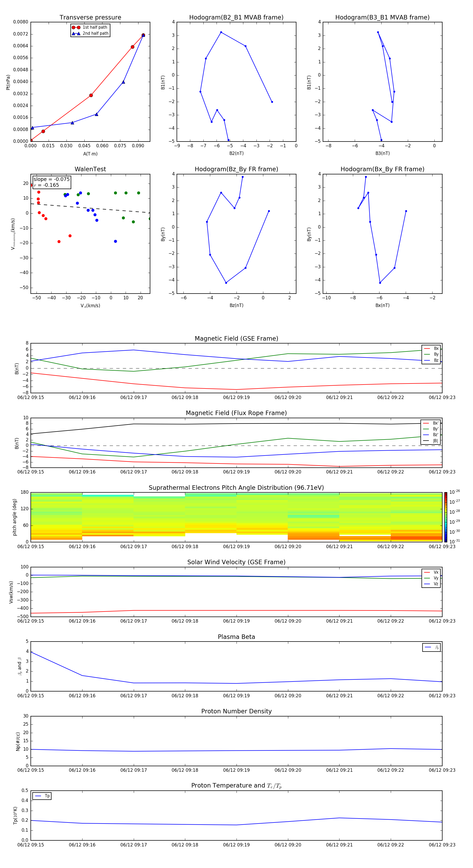This screenshot has width=473, height=868.
Task: Select the "2nd half path" legend entry
Action: (90, 33)
